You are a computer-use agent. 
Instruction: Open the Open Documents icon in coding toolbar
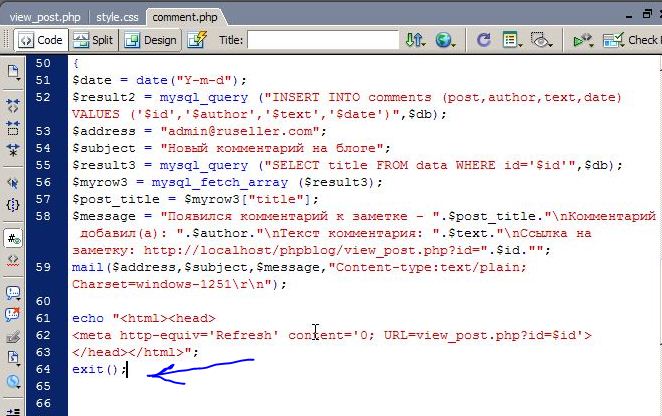(13, 72)
